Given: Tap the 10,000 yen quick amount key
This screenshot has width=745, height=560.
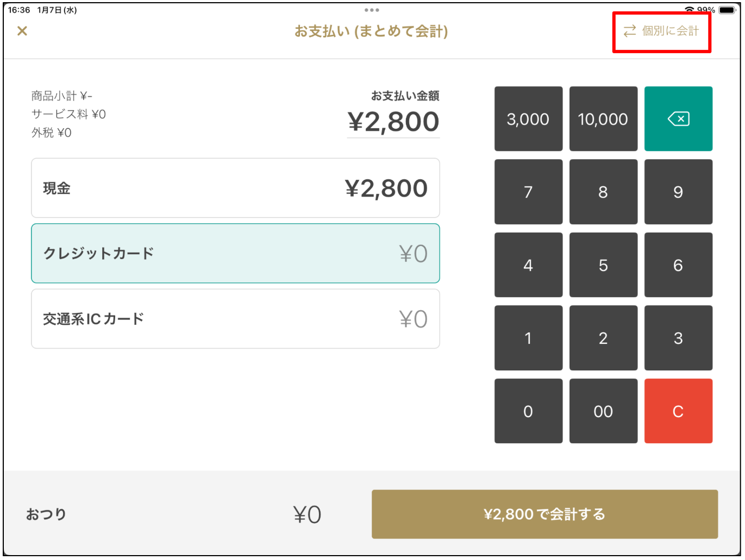Looking at the screenshot, I should pyautogui.click(x=603, y=118).
